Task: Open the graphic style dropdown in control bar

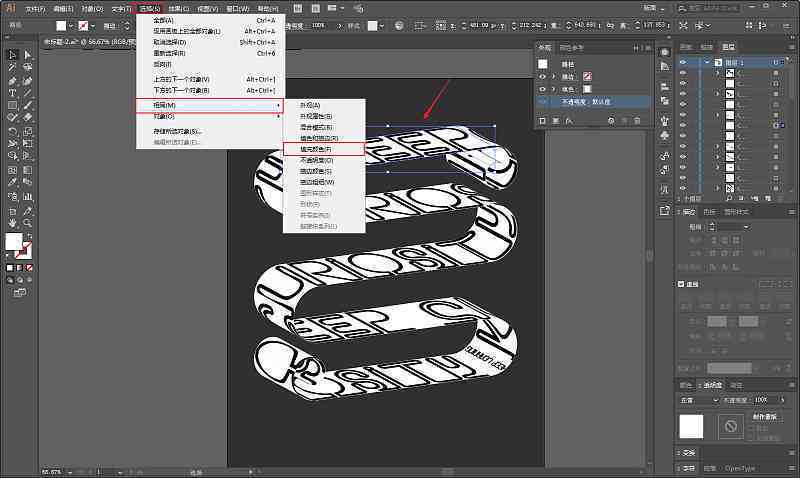Action: (x=382, y=26)
